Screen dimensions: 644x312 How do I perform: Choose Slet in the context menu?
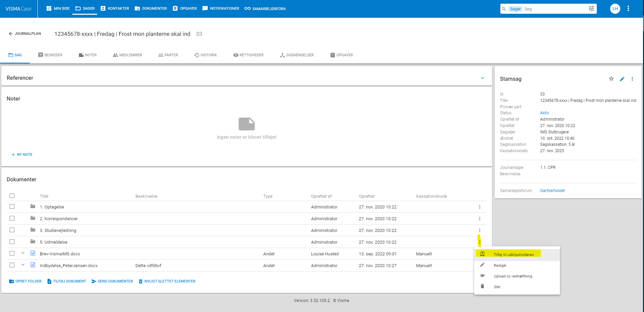(517, 287)
